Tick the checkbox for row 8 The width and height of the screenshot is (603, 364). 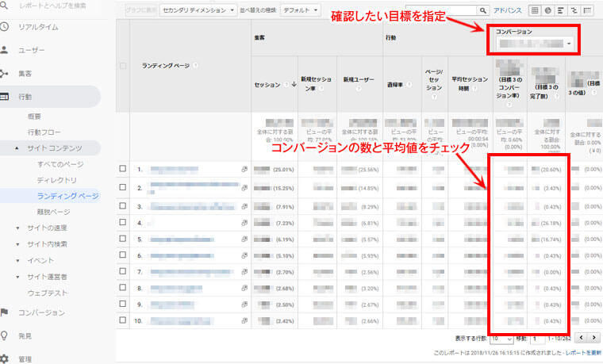pyautogui.click(x=123, y=288)
